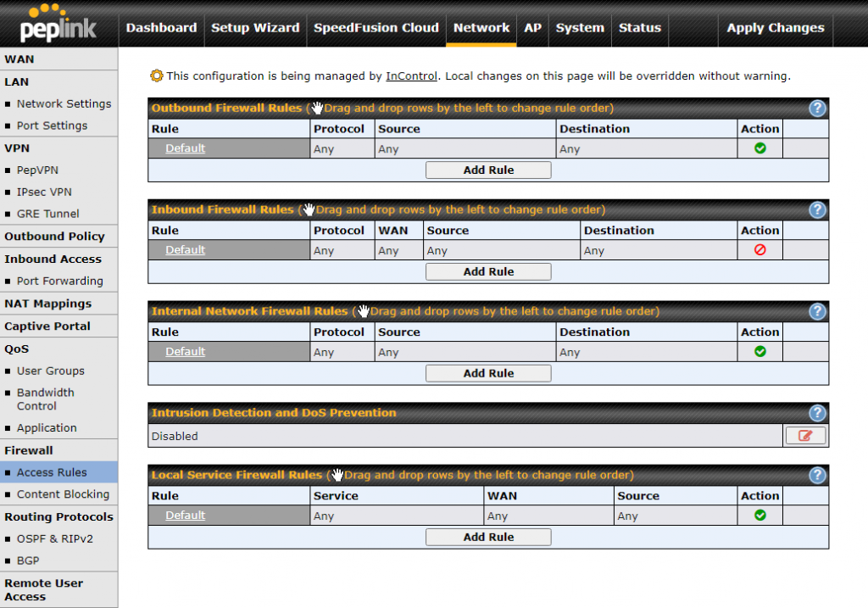Edit Intrusion Detection settings with pencil icon

(x=804, y=436)
